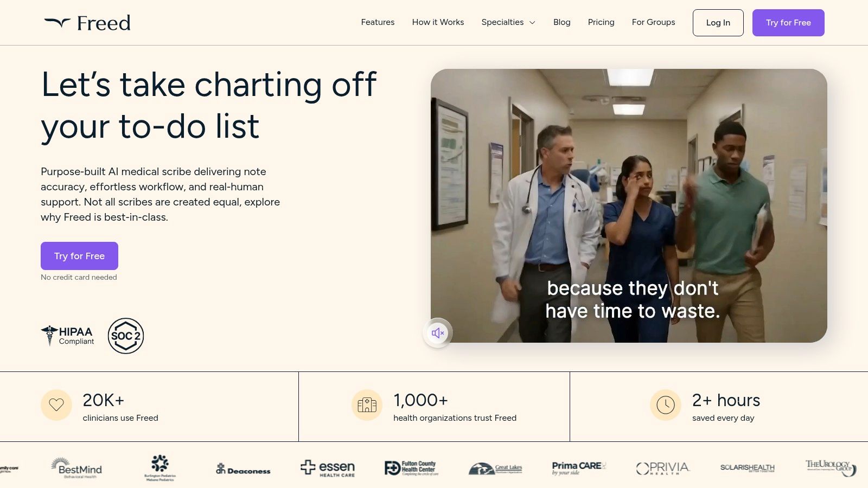868x488 pixels.
Task: Click 'clinicians use Freed' text
Action: coord(120,418)
